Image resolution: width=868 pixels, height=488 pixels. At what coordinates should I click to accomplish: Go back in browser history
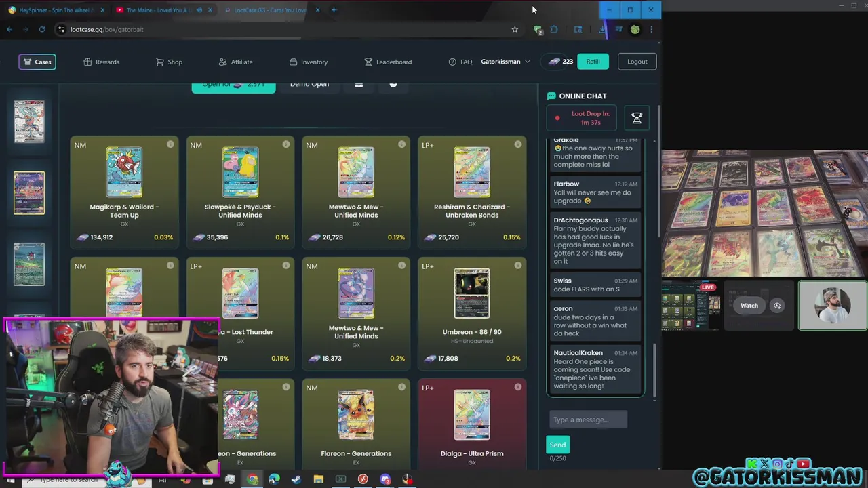coord(9,29)
